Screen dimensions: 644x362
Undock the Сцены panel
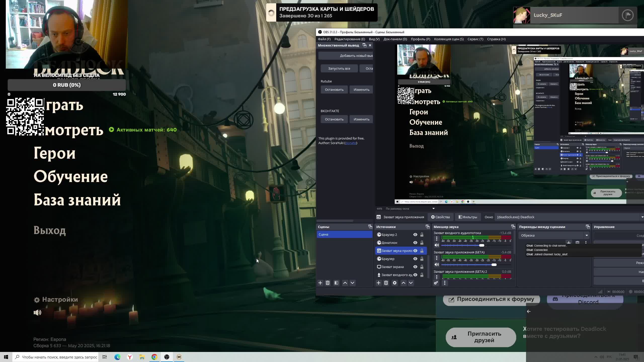pos(370,227)
